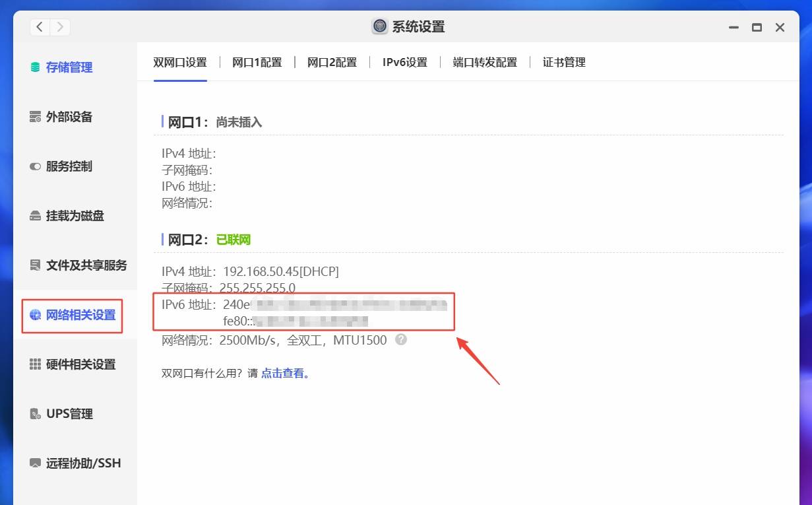Open 服务控制 in the sidebar
Screen dimensions: 812x505
(x=34, y=166)
